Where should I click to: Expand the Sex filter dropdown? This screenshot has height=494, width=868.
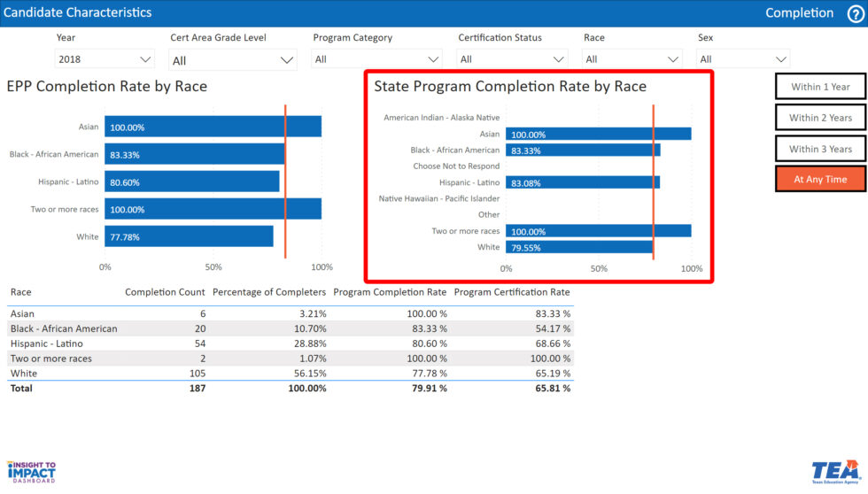click(742, 59)
